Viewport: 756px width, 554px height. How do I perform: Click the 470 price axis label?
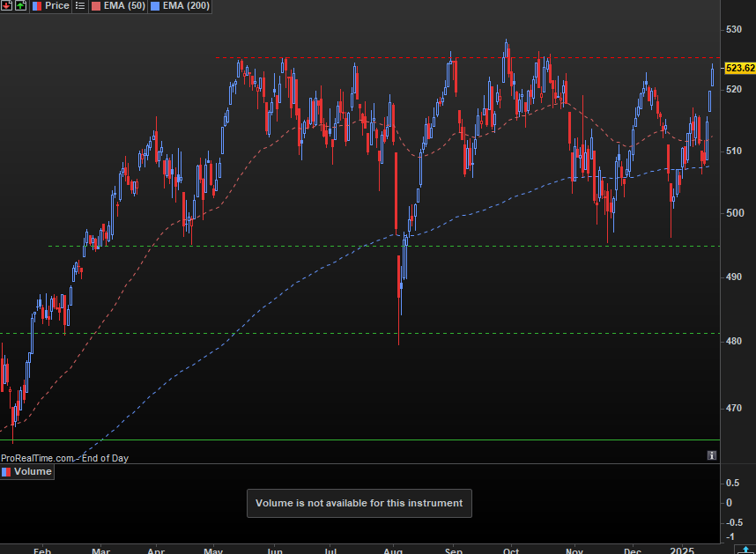[735, 408]
